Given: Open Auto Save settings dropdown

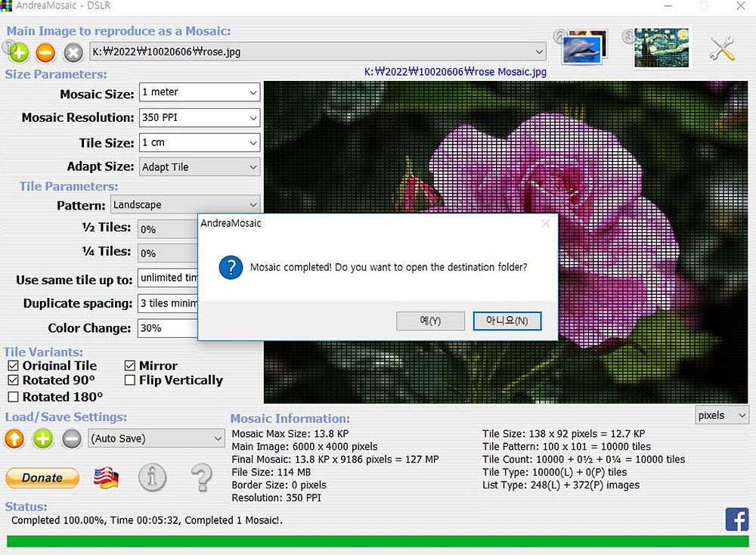Looking at the screenshot, I should [156, 439].
